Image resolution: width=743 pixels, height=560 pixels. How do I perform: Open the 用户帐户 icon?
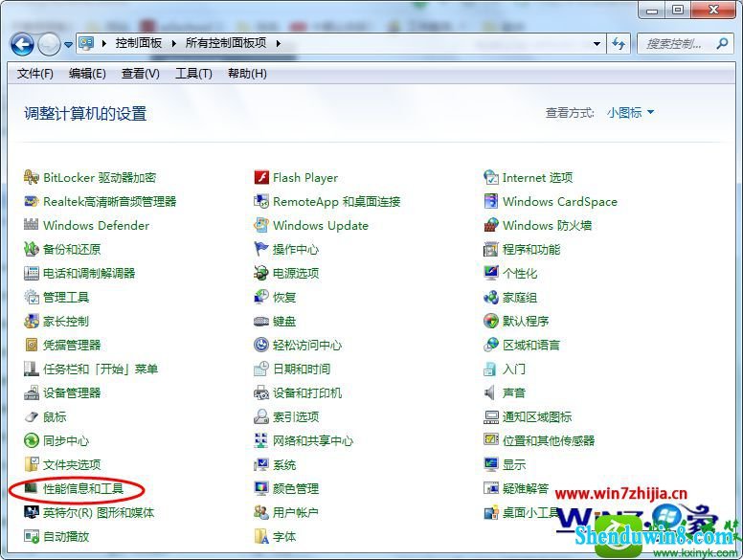click(261, 512)
